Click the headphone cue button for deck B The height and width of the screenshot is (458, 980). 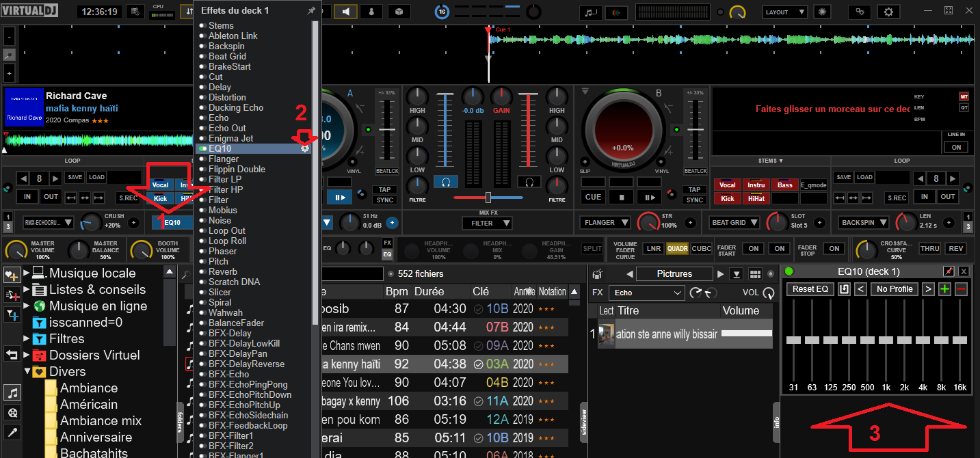point(529,182)
